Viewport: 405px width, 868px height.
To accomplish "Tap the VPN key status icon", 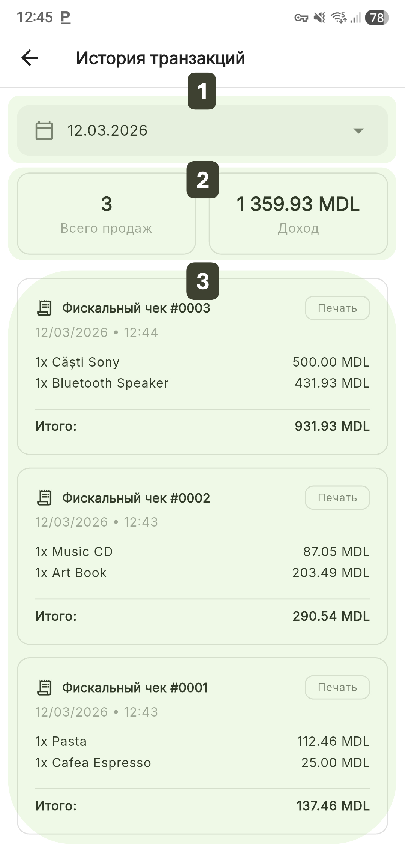I will [x=301, y=18].
